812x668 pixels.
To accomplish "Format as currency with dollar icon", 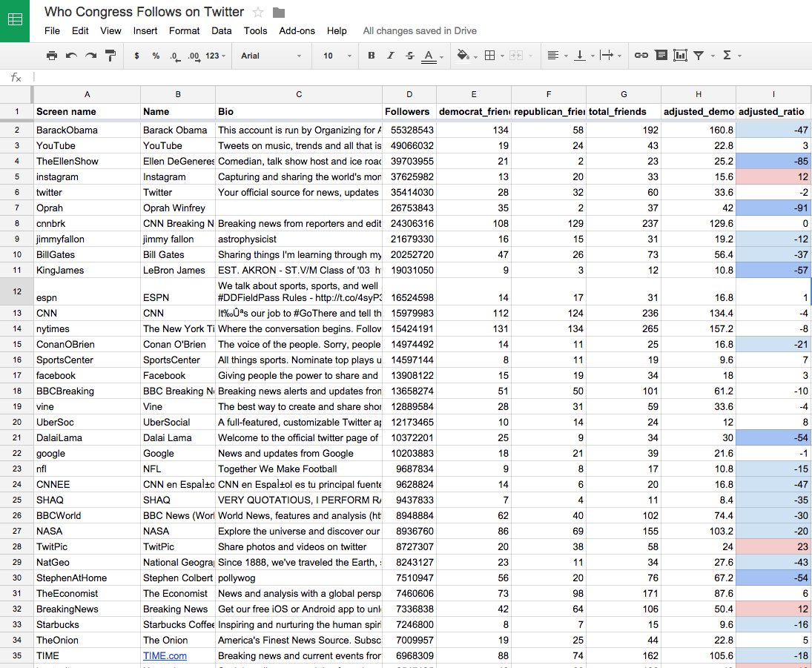I will coord(136,56).
